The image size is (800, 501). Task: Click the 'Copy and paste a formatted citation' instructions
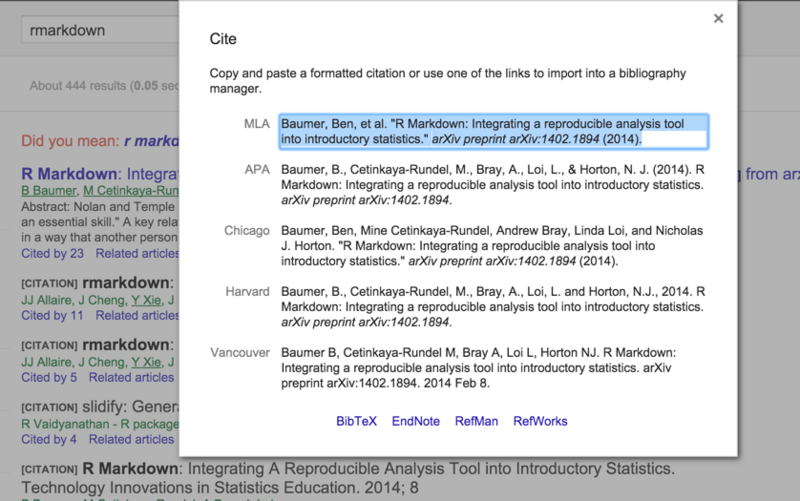[x=448, y=81]
